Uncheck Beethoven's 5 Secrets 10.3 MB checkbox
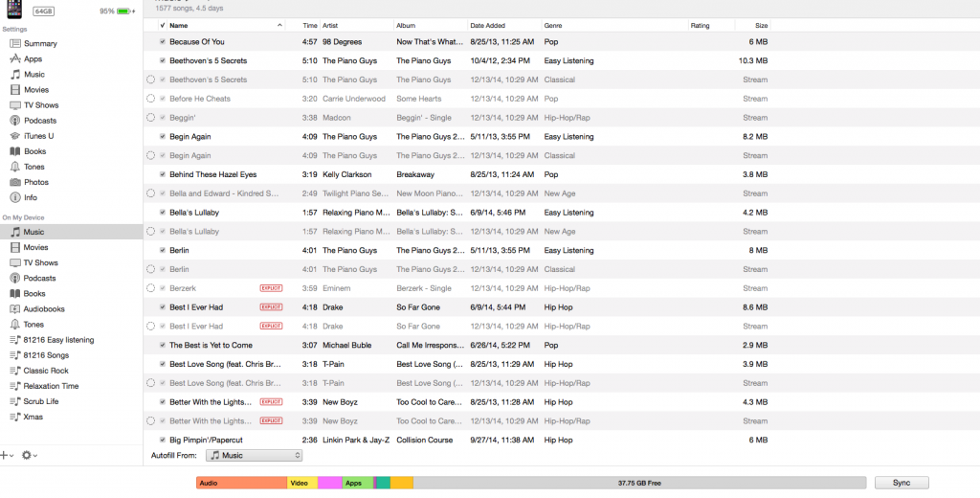Image resolution: width=980 pixels, height=498 pixels. pyautogui.click(x=163, y=60)
